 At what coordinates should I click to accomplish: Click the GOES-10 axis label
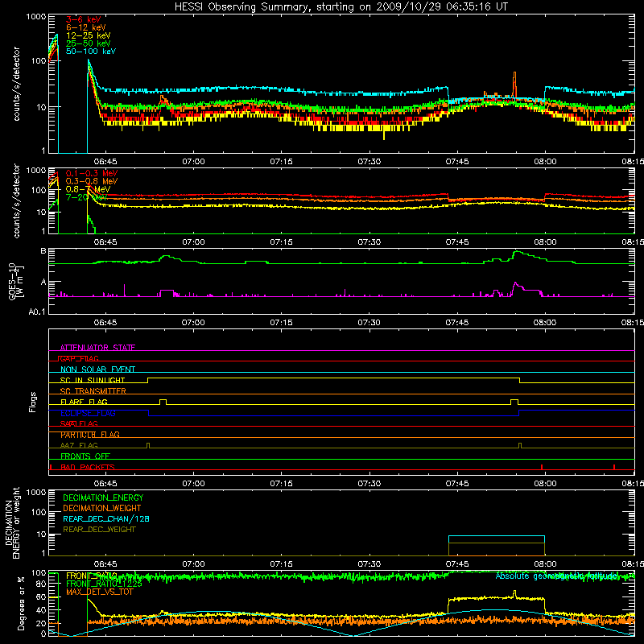(12, 281)
